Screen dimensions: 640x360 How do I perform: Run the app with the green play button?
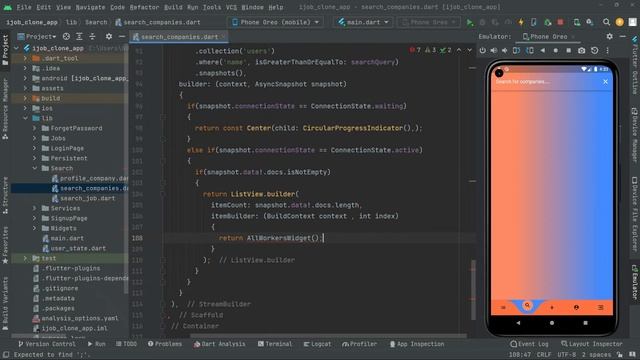[x=470, y=22]
